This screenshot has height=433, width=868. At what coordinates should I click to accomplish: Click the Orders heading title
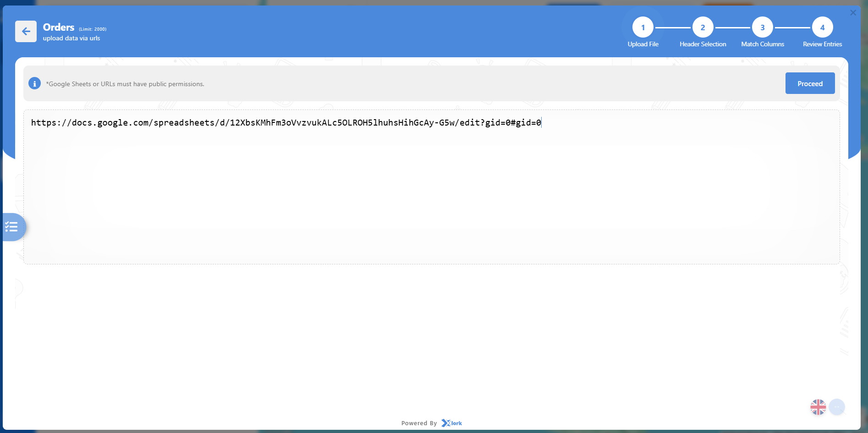coord(59,27)
